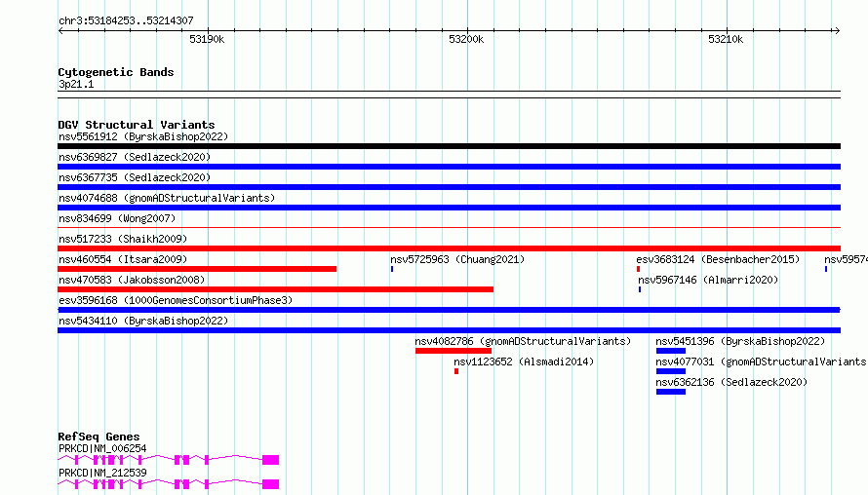Open variant esv3683124 (Besenbacher2015) label

718,259
